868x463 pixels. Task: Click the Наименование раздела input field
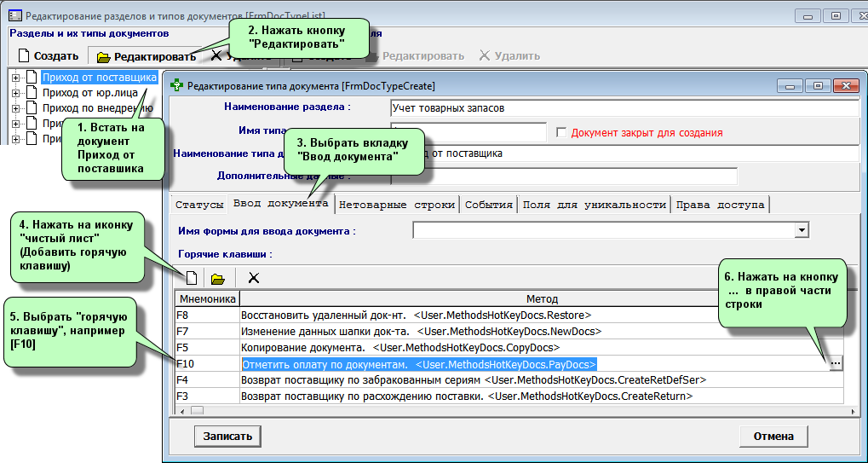click(x=624, y=108)
